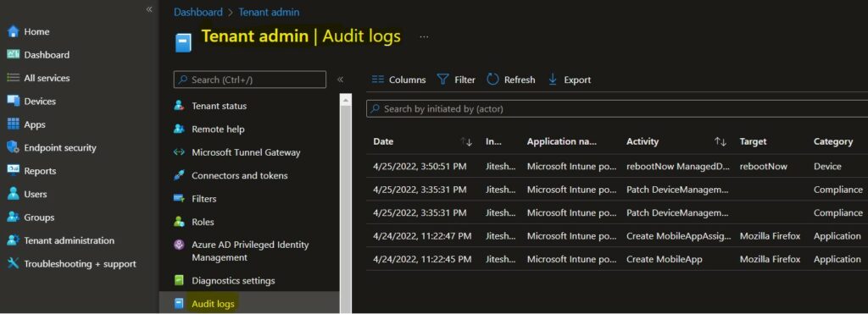Click the Connectors and tokens icon
The image size is (868, 314).
point(179,175)
